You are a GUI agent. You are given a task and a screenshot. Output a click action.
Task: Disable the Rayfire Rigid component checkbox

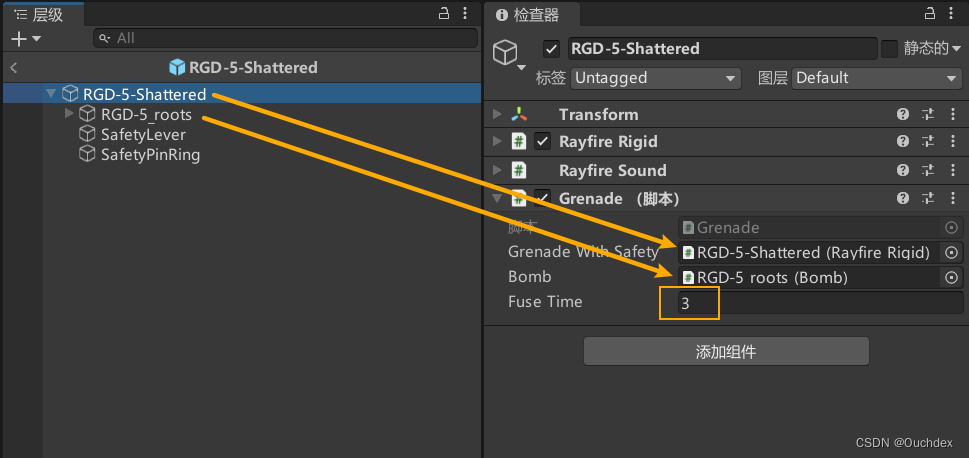click(x=543, y=142)
